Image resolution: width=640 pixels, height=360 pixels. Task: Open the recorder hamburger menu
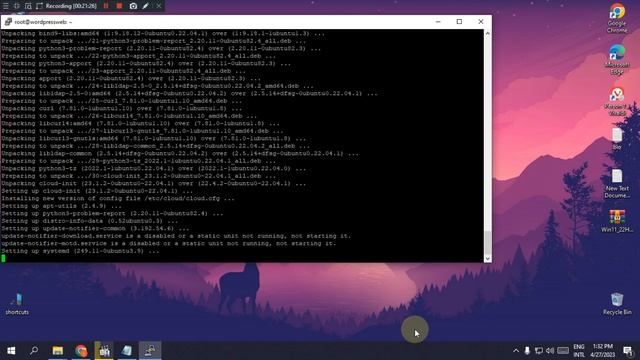pos(6,6)
